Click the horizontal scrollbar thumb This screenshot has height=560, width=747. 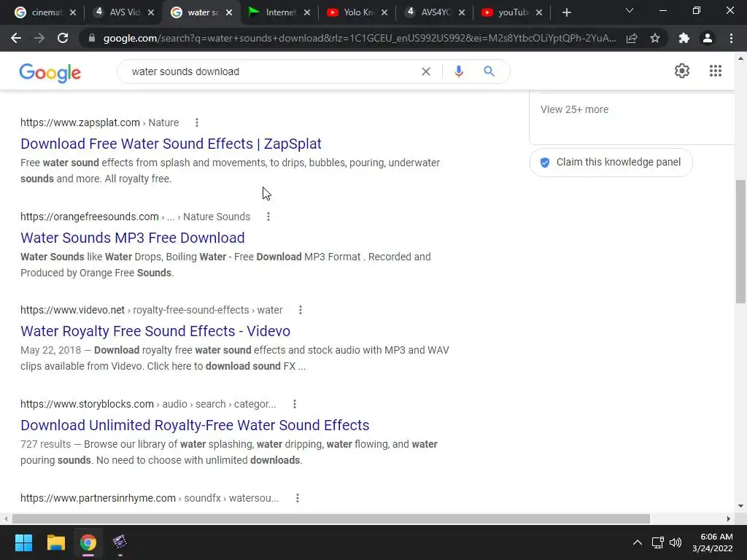click(330, 518)
